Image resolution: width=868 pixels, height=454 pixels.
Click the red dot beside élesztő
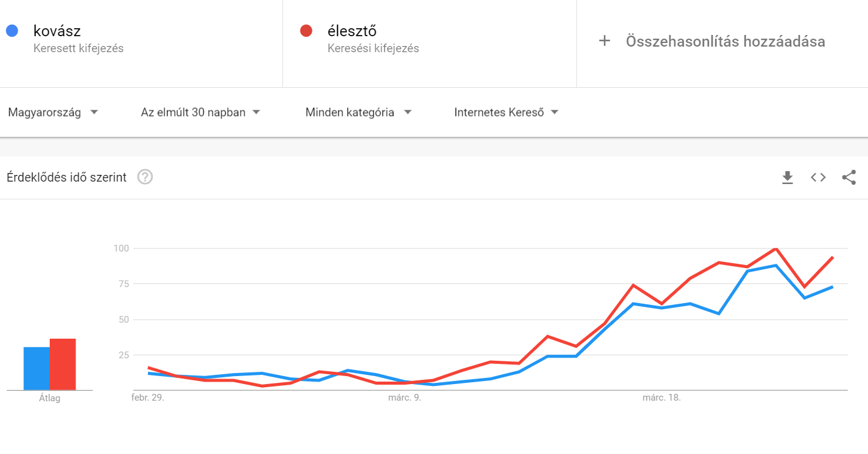point(306,31)
